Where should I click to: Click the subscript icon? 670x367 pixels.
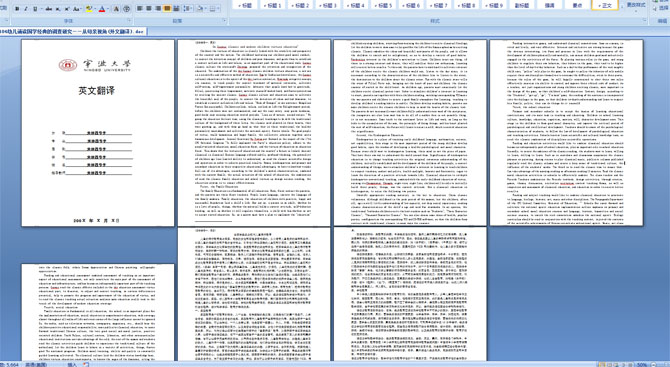58,9
